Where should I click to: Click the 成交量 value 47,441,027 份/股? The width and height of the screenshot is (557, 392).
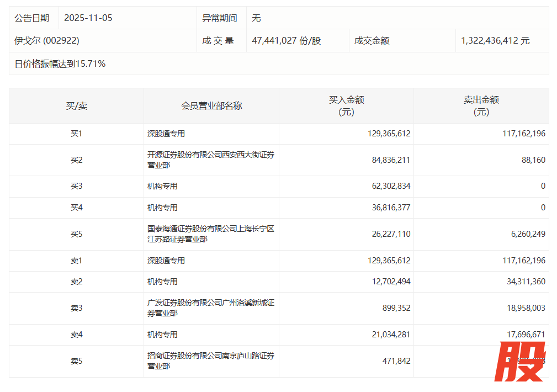click(286, 41)
